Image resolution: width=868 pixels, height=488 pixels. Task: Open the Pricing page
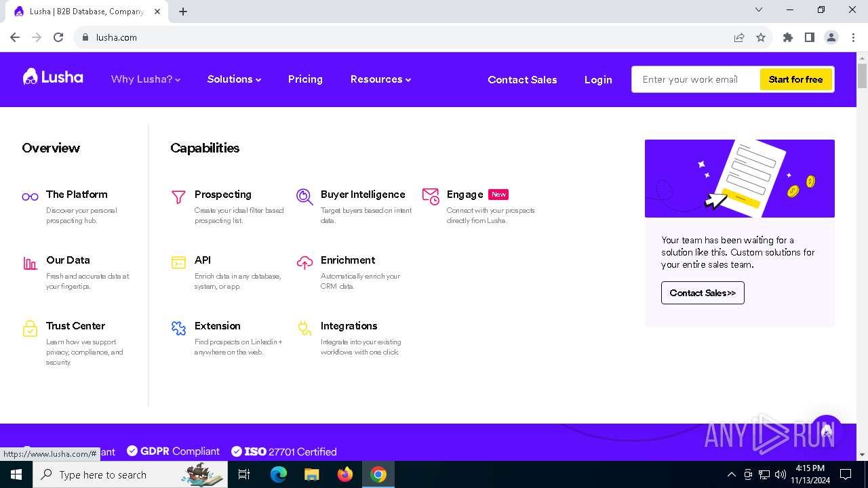[x=305, y=79]
